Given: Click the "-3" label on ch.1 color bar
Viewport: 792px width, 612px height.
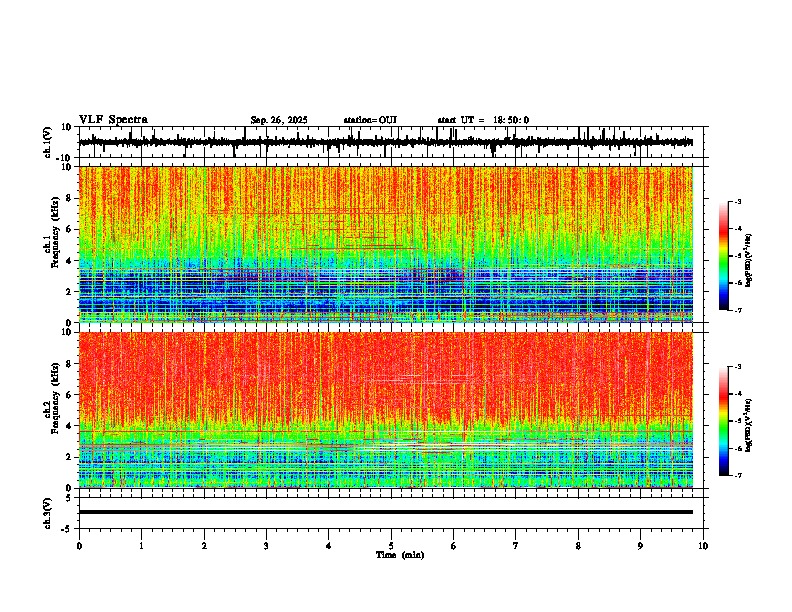Looking at the screenshot, I should [x=737, y=201].
